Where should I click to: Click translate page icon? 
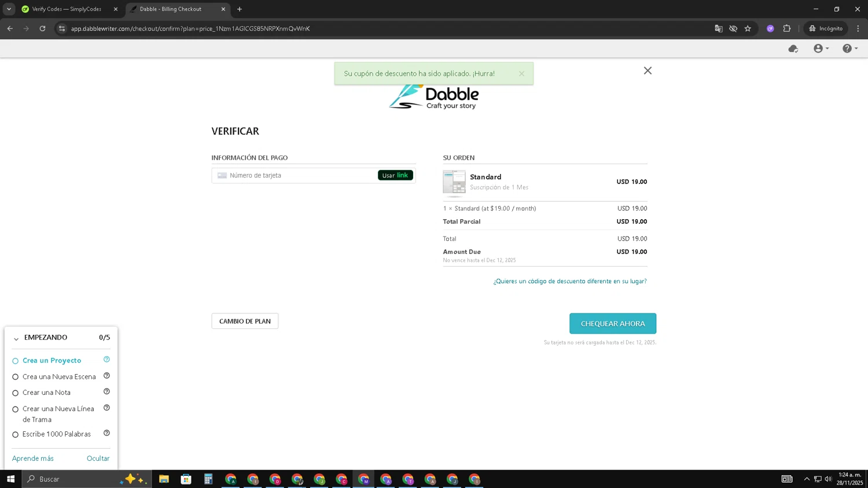point(718,28)
